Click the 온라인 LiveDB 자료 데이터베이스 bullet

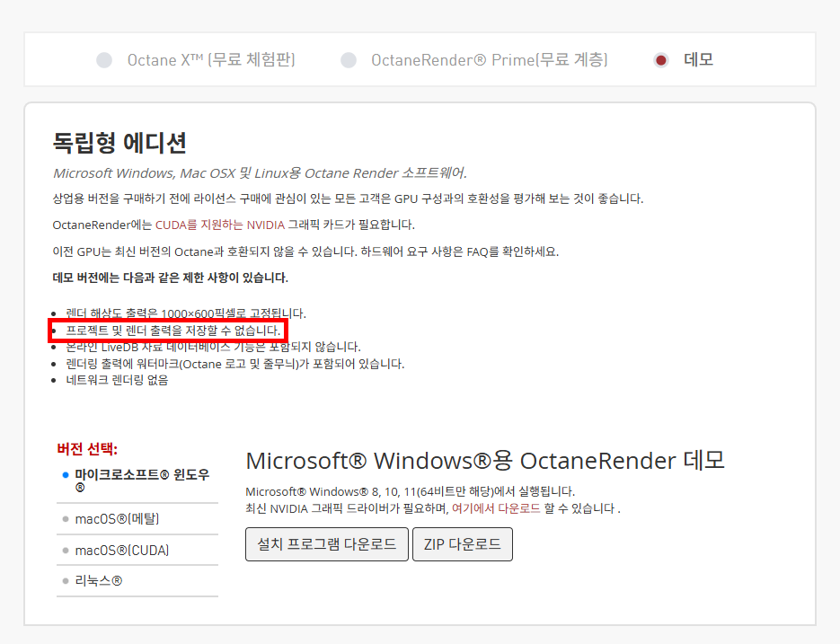click(213, 348)
